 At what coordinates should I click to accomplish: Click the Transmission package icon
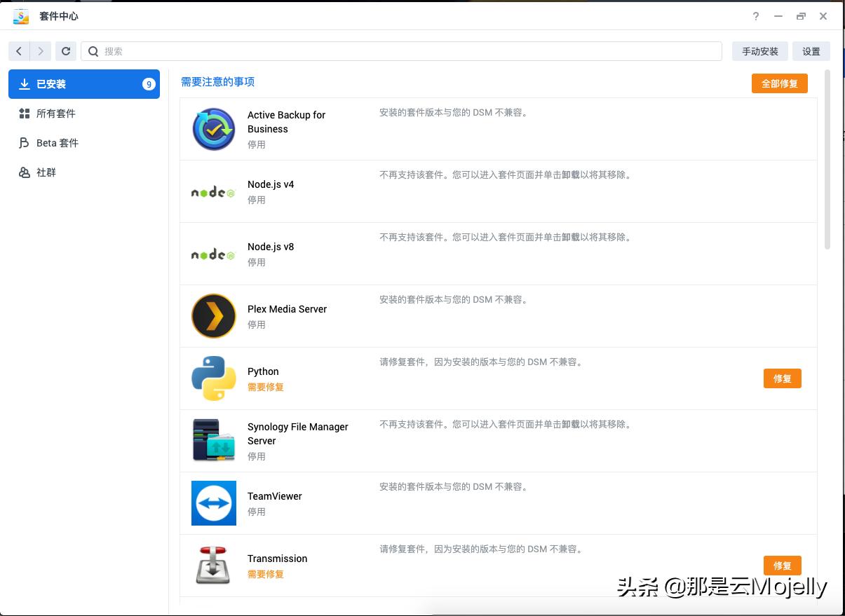(213, 565)
